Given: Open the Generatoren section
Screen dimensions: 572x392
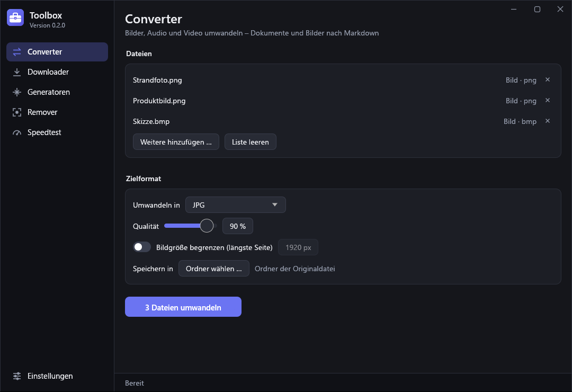Looking at the screenshot, I should pyautogui.click(x=57, y=92).
